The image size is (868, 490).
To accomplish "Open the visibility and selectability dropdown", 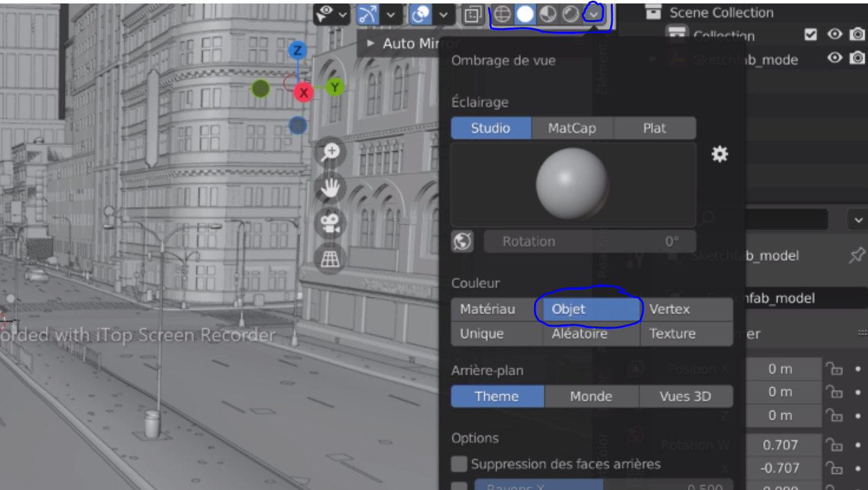I will (332, 14).
